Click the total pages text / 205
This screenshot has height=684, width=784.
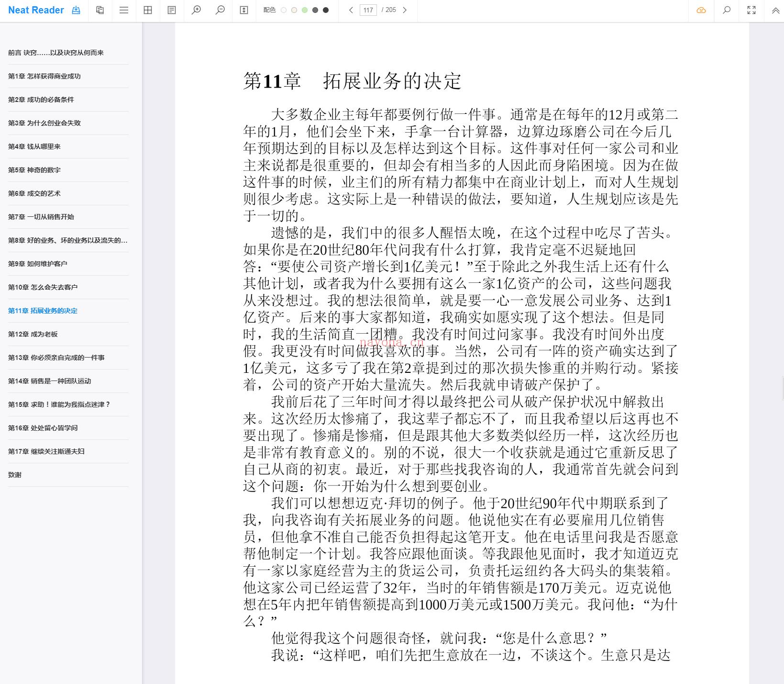click(x=389, y=10)
